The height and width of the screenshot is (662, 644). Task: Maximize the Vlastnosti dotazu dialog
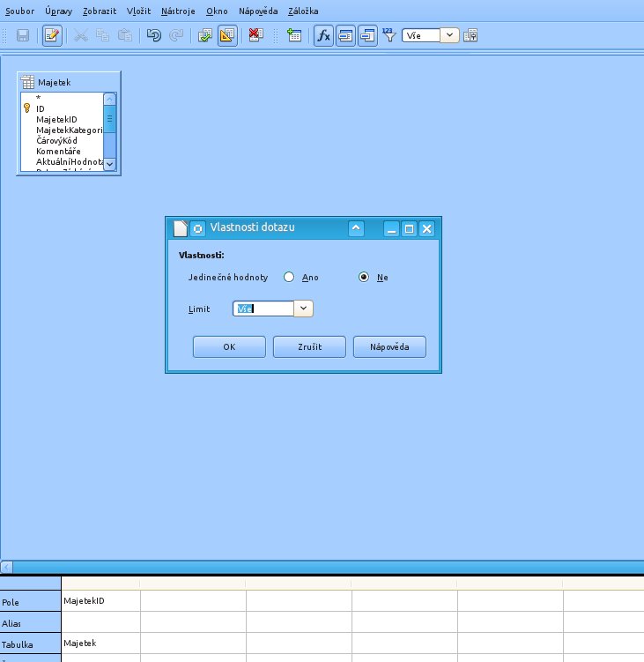pos(409,229)
